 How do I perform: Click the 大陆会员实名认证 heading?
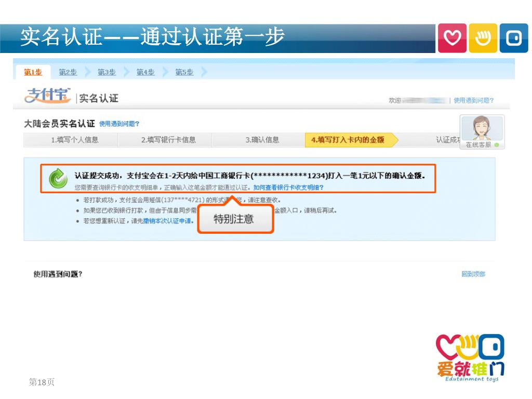tap(59, 124)
